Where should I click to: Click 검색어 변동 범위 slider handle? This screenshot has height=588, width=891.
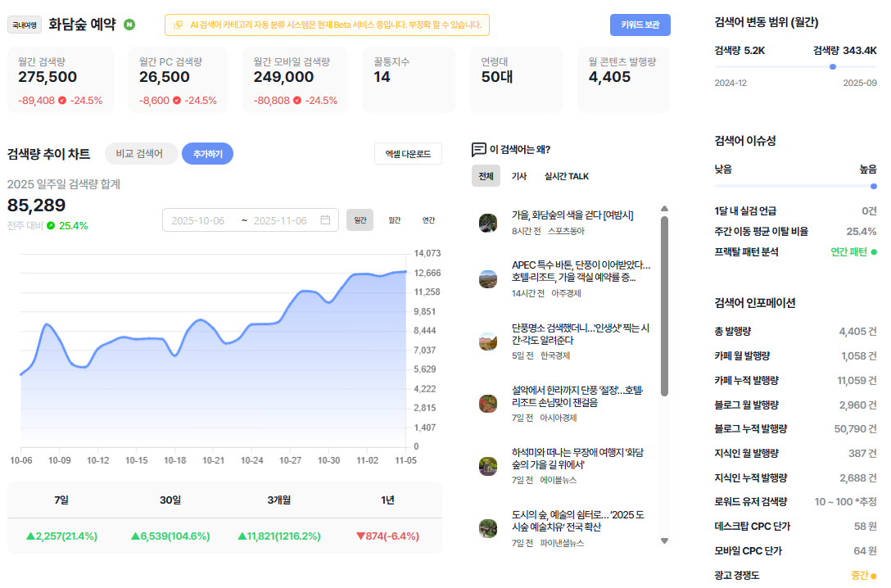click(833, 67)
